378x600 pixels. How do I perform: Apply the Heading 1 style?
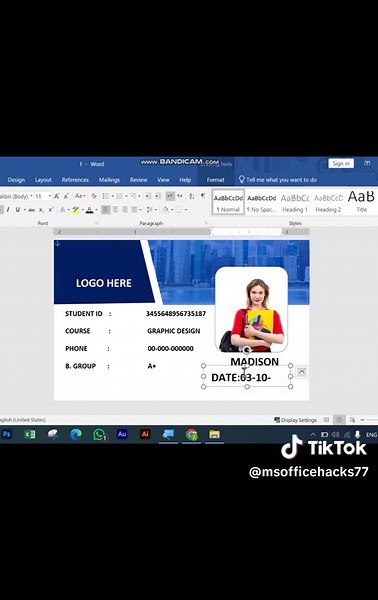click(295, 202)
